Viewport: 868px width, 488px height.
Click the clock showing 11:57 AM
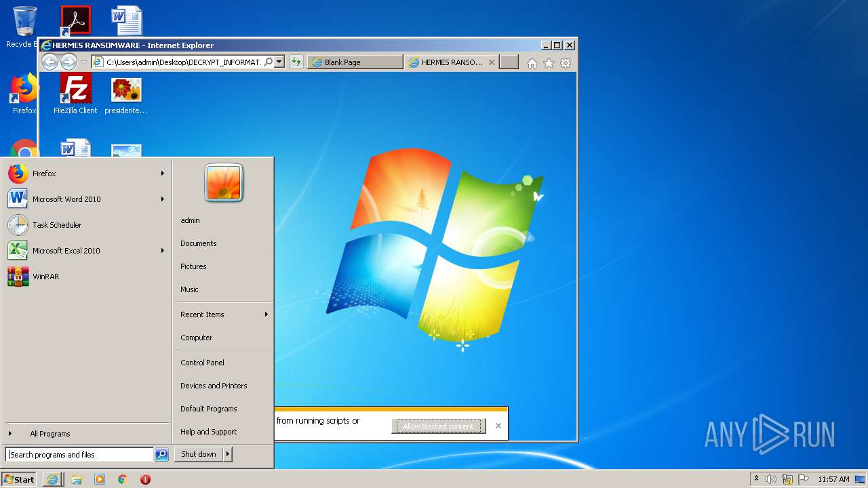pos(833,479)
